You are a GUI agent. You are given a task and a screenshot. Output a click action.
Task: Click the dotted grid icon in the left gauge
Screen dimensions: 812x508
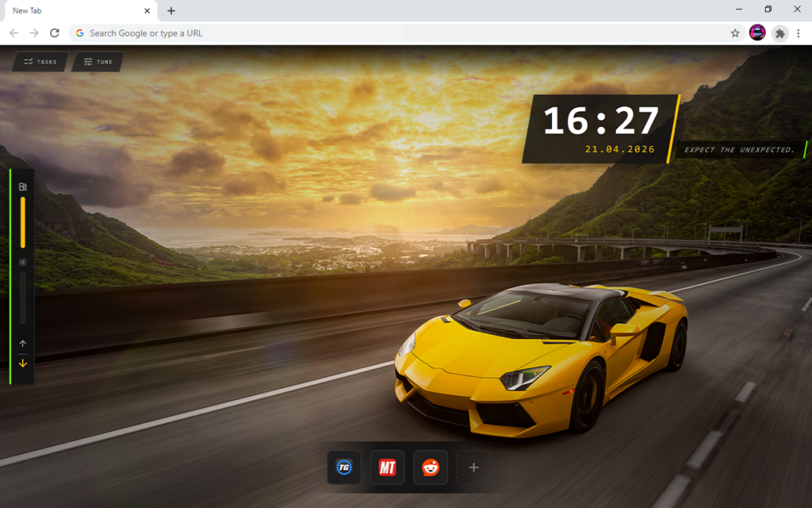click(23, 262)
